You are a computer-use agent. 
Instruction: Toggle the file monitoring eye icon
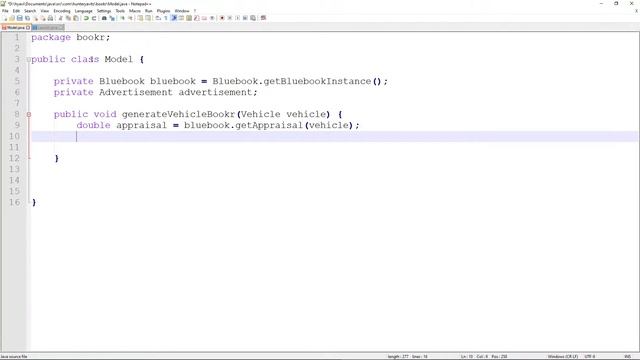[x=212, y=18]
